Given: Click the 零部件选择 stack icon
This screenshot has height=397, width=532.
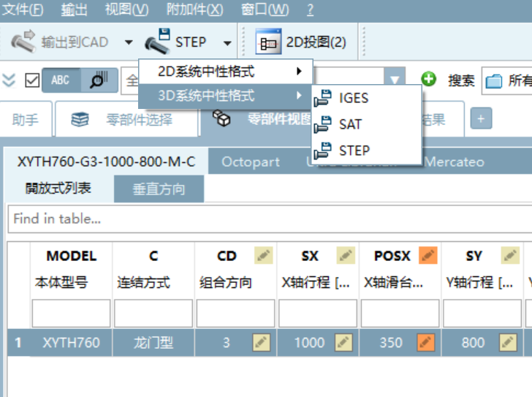Looking at the screenshot, I should 80,119.
